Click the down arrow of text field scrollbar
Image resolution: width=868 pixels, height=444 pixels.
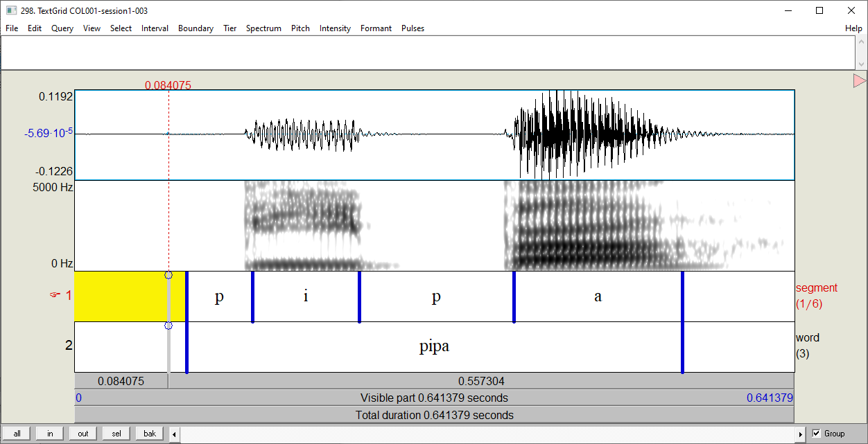[862, 64]
